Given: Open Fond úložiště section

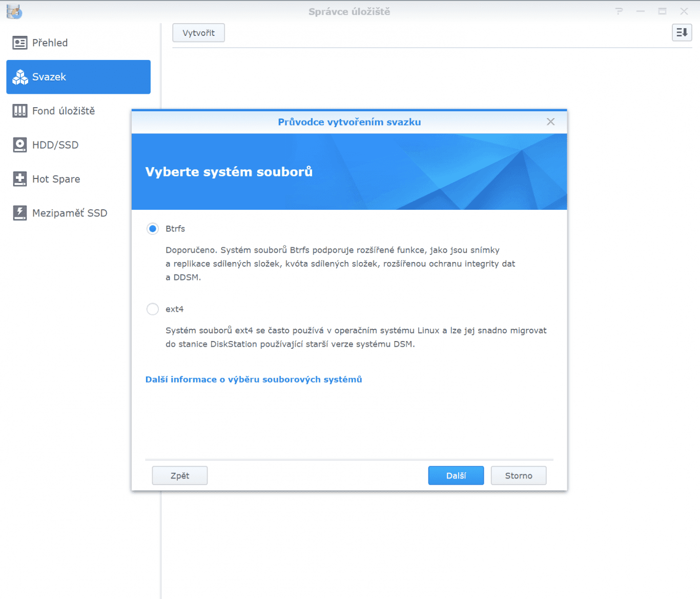Looking at the screenshot, I should pyautogui.click(x=78, y=111).
